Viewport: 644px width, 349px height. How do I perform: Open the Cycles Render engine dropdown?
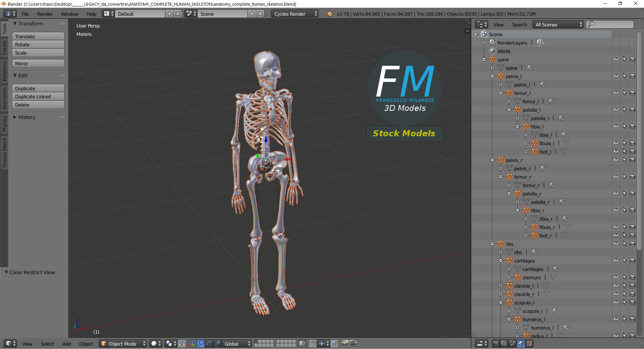(x=294, y=14)
